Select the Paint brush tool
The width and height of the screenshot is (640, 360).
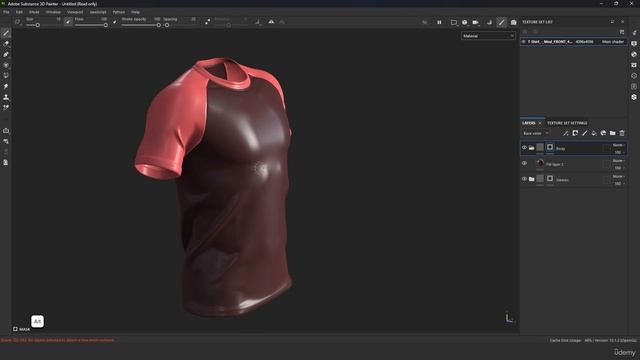click(x=6, y=33)
